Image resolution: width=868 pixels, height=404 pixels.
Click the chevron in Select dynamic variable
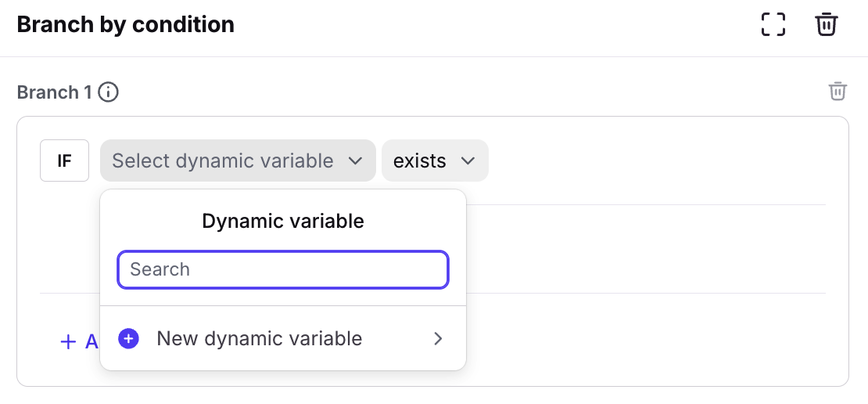[355, 161]
